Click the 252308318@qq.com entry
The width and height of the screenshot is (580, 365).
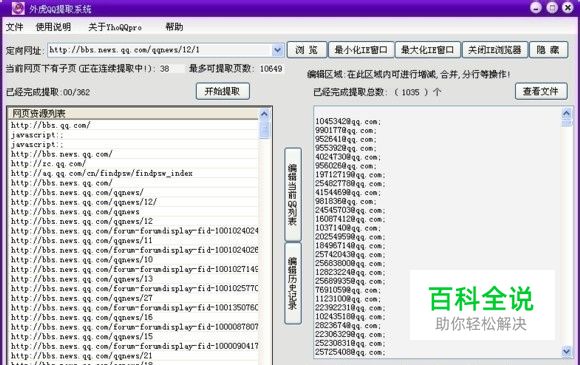tap(350, 344)
